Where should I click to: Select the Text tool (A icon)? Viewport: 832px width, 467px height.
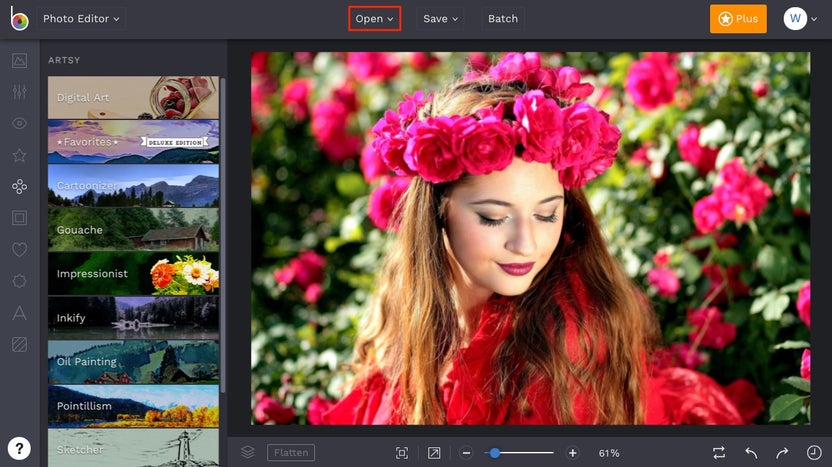coord(19,312)
